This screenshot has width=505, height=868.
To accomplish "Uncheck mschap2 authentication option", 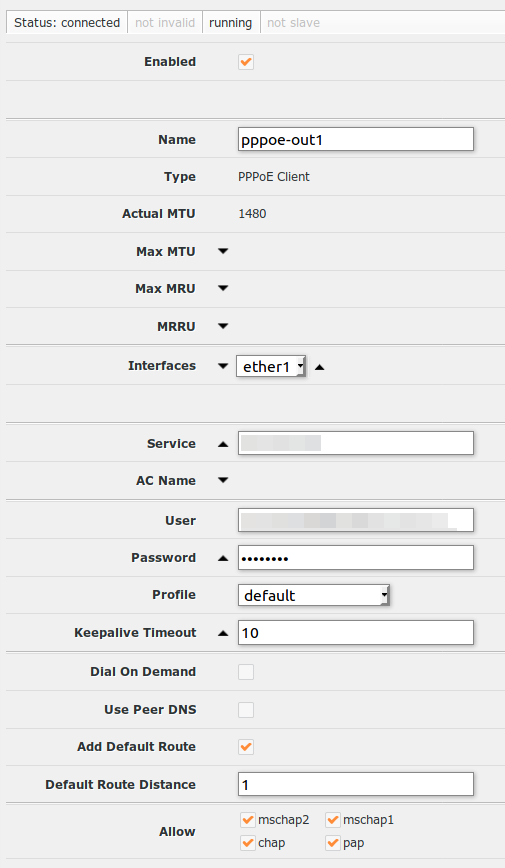I will coord(248,819).
